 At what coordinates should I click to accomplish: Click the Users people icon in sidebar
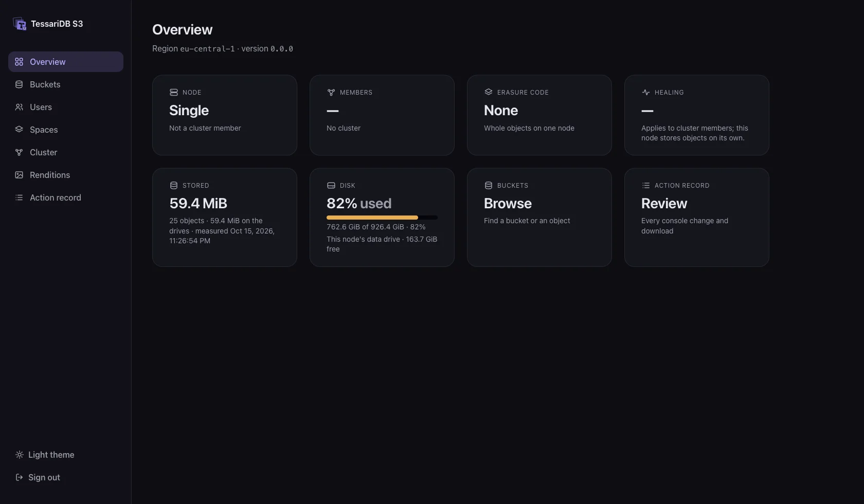(x=19, y=107)
